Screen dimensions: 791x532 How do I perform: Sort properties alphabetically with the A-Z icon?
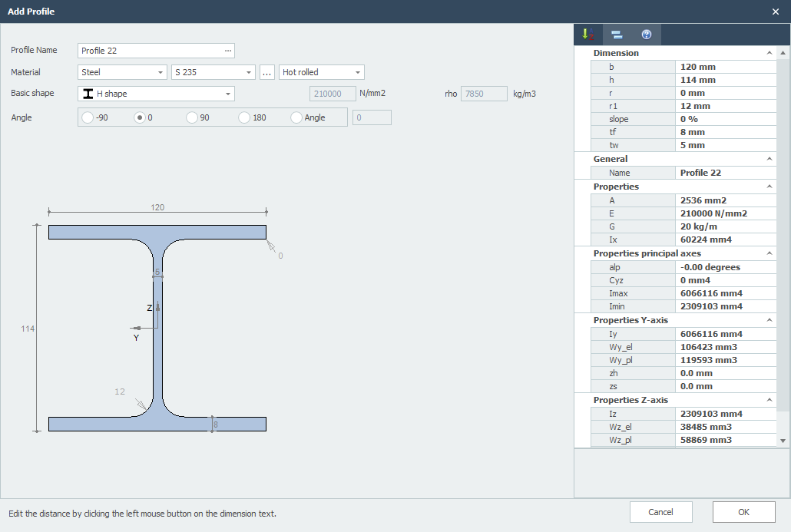click(x=587, y=34)
